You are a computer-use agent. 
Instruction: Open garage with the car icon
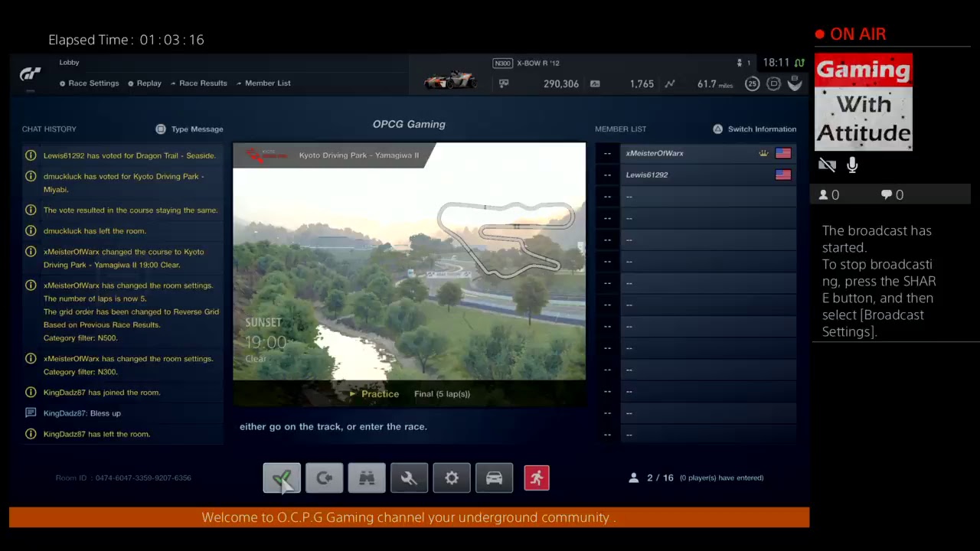click(494, 478)
